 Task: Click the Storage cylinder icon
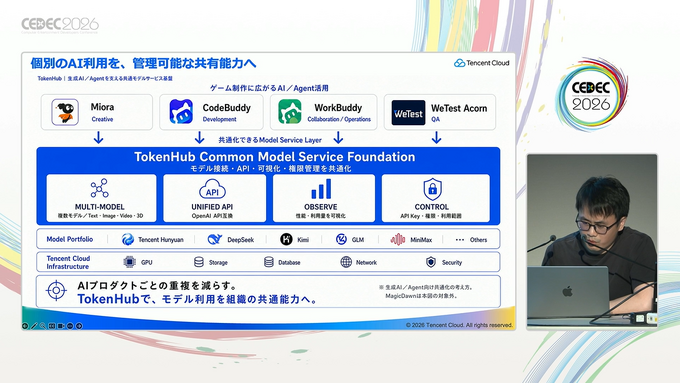pos(199,262)
